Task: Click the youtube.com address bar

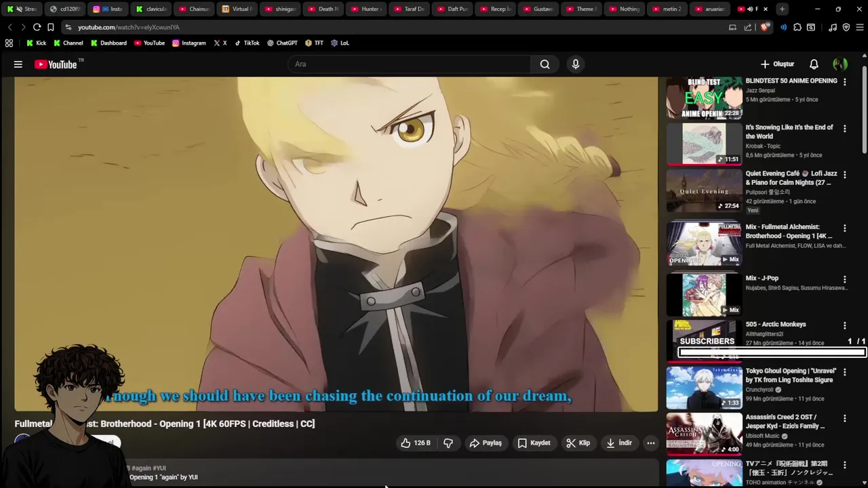Action: [393, 27]
